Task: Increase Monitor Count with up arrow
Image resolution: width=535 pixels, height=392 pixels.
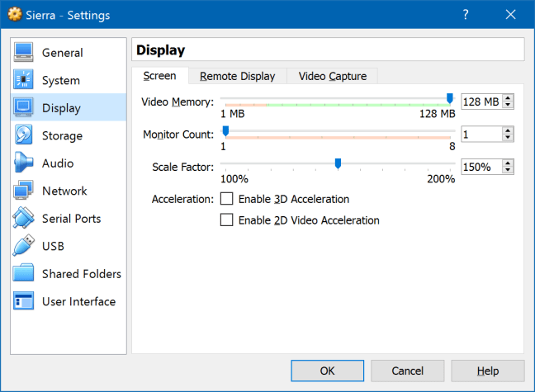Action: pos(508,130)
